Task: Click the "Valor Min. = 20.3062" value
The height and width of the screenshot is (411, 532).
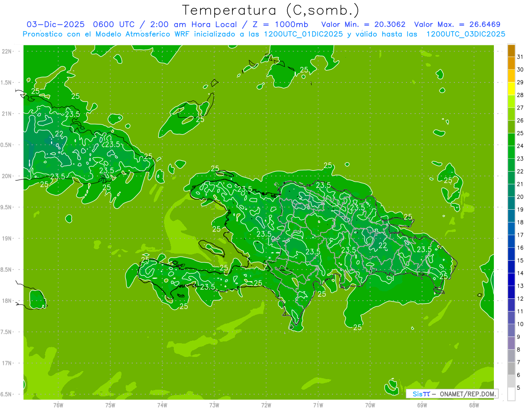Action: pos(363,24)
